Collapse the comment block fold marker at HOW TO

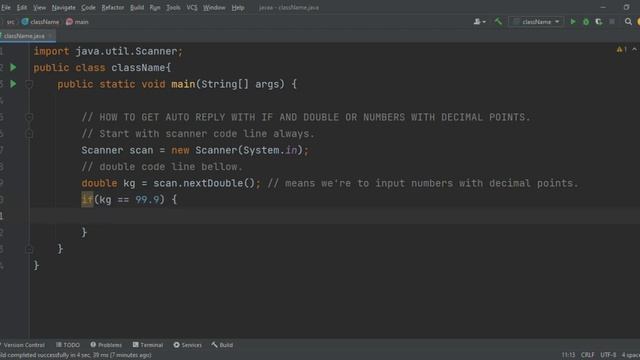29,117
